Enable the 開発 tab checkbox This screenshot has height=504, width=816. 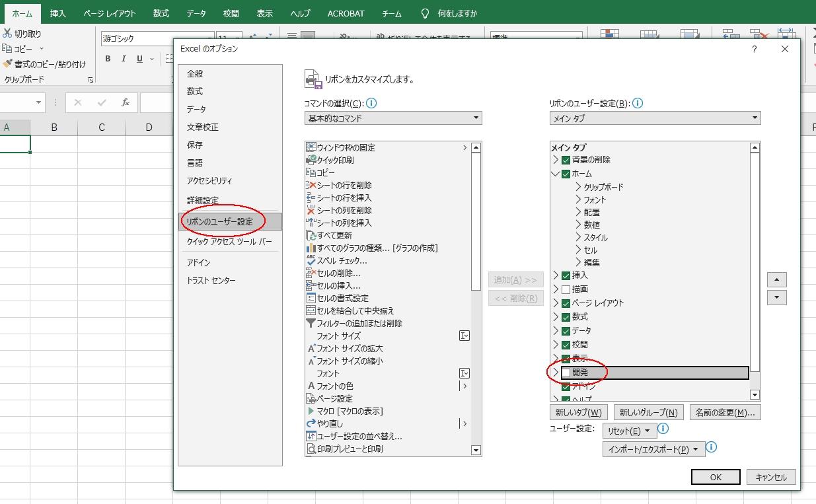[x=566, y=373]
